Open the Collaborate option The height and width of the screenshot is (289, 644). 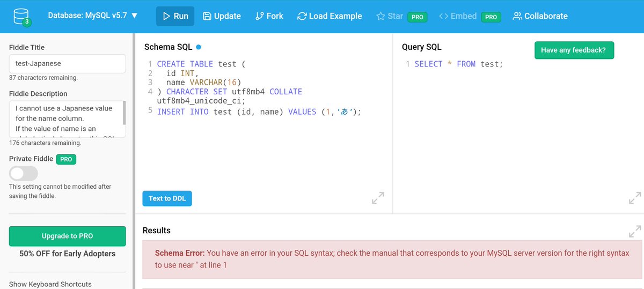click(540, 16)
